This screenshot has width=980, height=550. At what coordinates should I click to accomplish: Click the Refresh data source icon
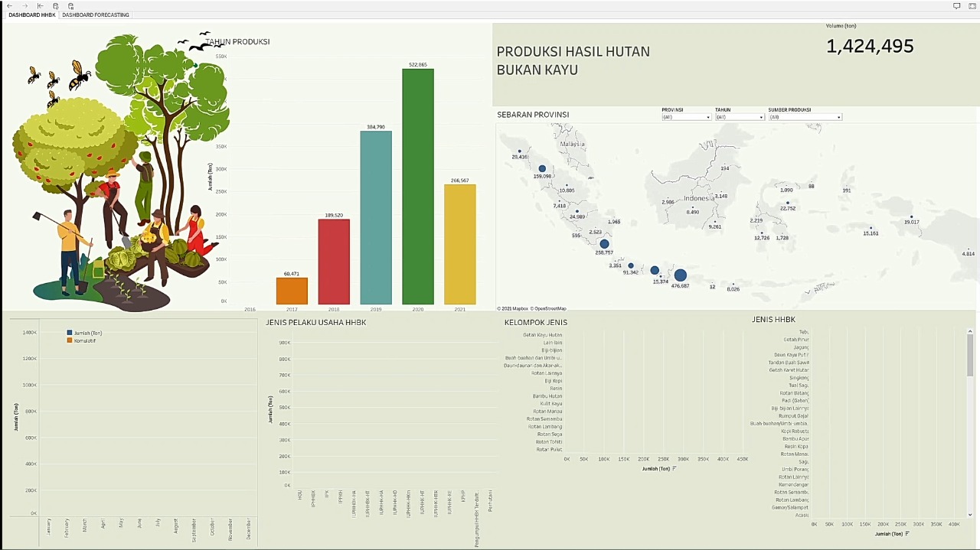[x=55, y=6]
